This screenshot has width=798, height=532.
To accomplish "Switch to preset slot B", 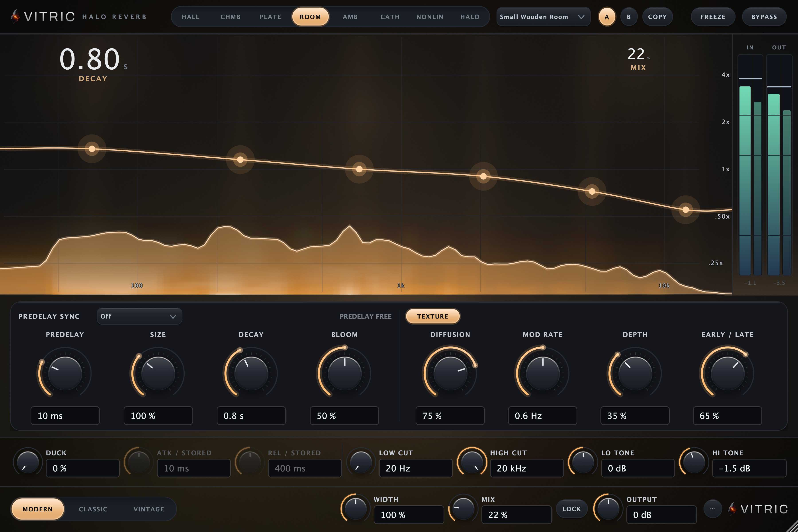I will point(629,17).
